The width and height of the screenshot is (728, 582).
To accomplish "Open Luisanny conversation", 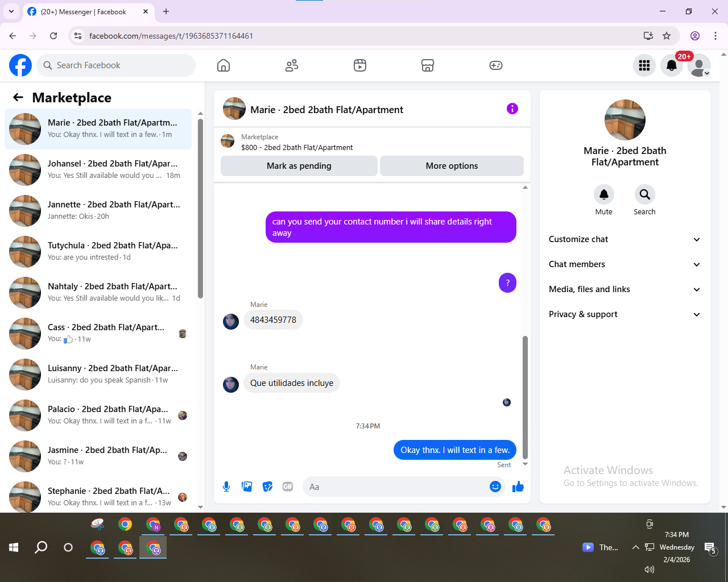I will (98, 375).
